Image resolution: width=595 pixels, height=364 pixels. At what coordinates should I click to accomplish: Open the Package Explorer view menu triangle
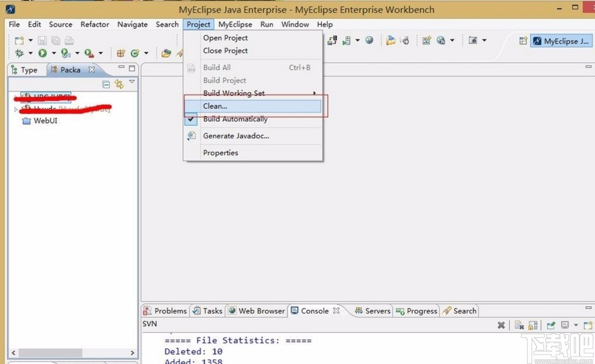pos(132,82)
